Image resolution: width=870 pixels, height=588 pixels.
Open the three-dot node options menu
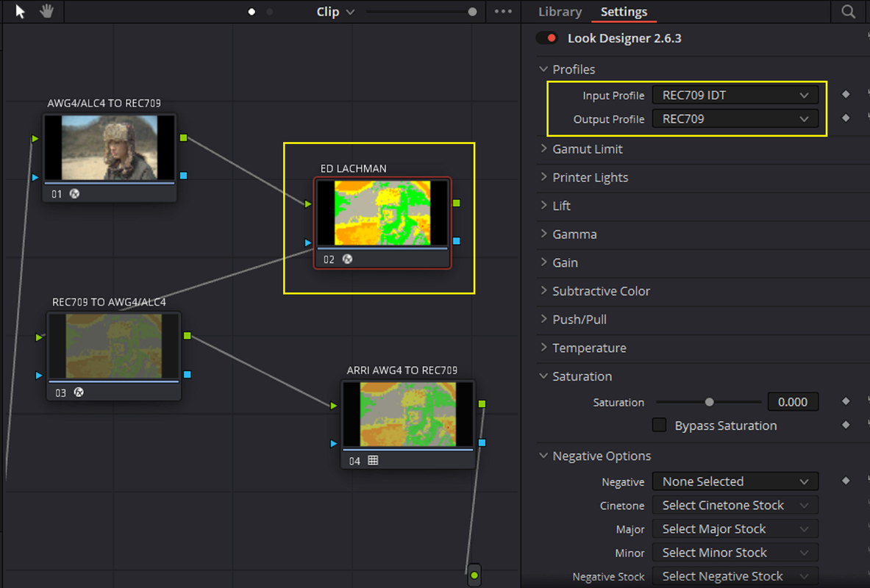(x=503, y=11)
